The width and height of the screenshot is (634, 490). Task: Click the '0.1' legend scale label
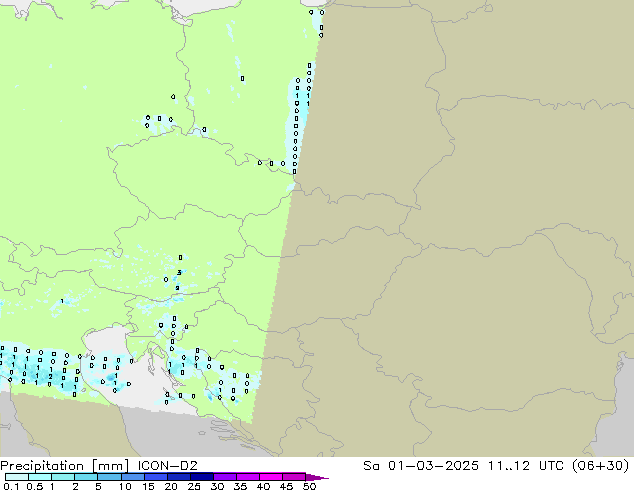(x=11, y=486)
